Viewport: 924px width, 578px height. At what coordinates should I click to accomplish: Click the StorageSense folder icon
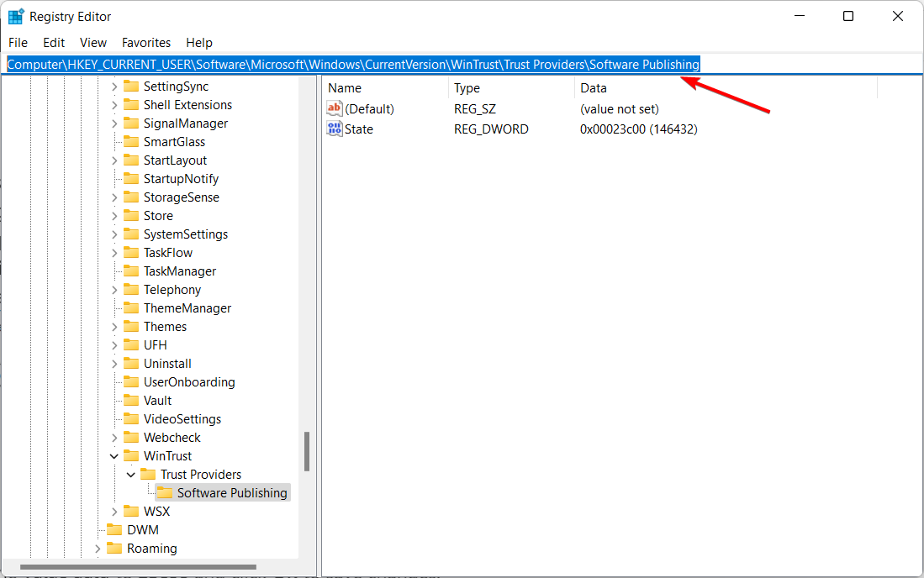(131, 197)
